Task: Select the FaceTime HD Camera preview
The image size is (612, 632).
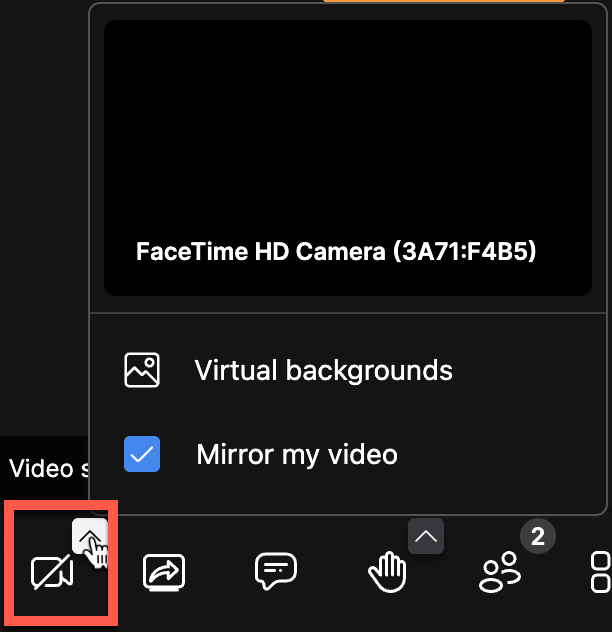Action: point(348,158)
